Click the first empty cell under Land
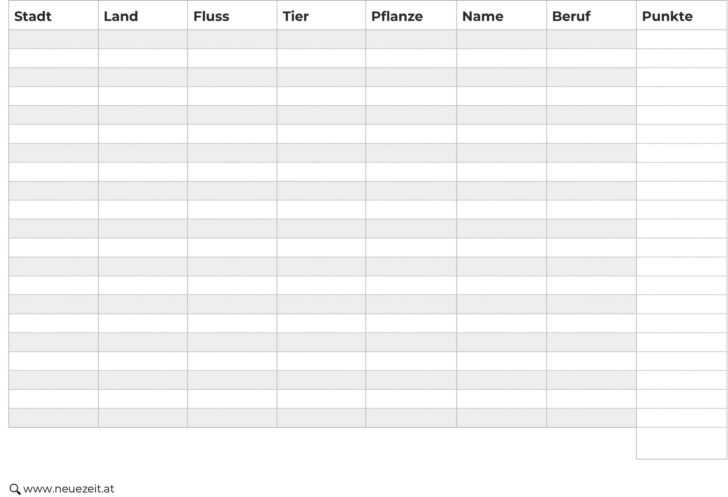The image size is (728, 497). click(x=142, y=39)
